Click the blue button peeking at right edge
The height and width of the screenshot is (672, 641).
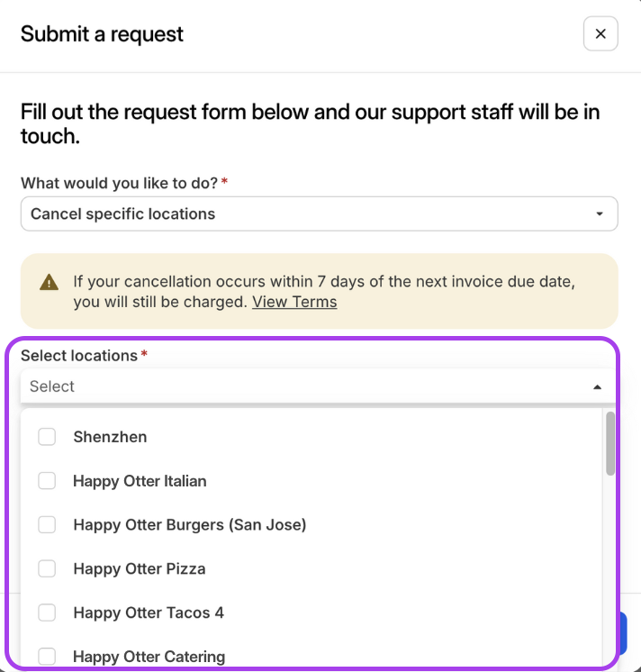tap(623, 633)
